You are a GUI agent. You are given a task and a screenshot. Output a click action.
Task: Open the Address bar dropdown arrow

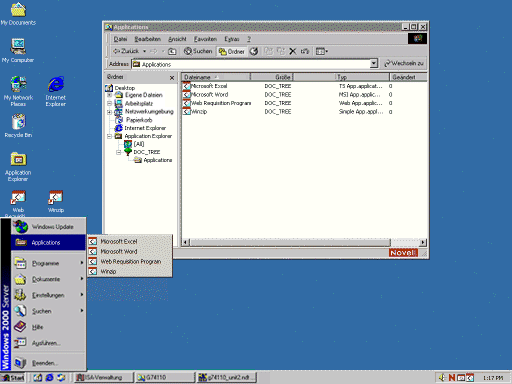(374, 63)
